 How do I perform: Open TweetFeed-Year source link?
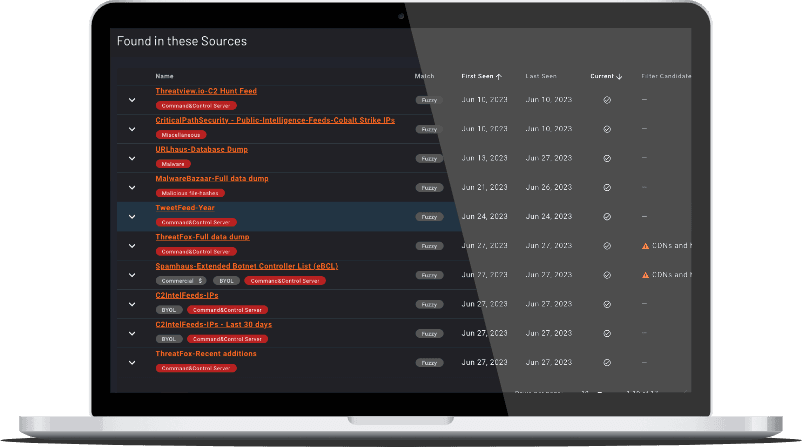[x=185, y=208]
